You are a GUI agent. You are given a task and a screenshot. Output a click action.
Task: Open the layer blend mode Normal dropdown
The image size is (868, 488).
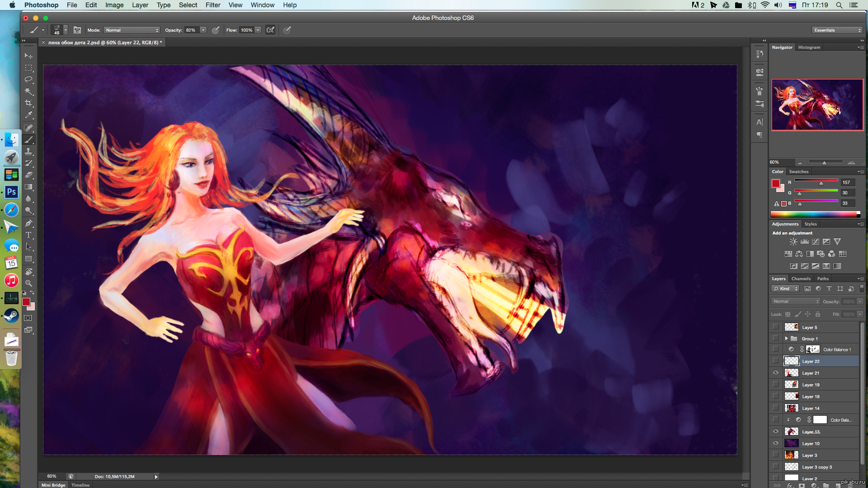[796, 301]
